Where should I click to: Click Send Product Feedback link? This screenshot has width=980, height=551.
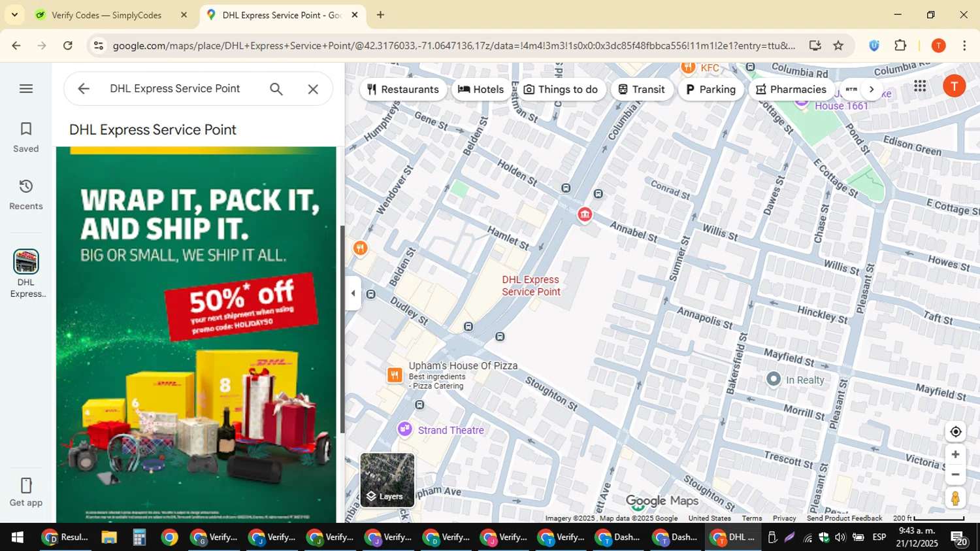click(844, 518)
